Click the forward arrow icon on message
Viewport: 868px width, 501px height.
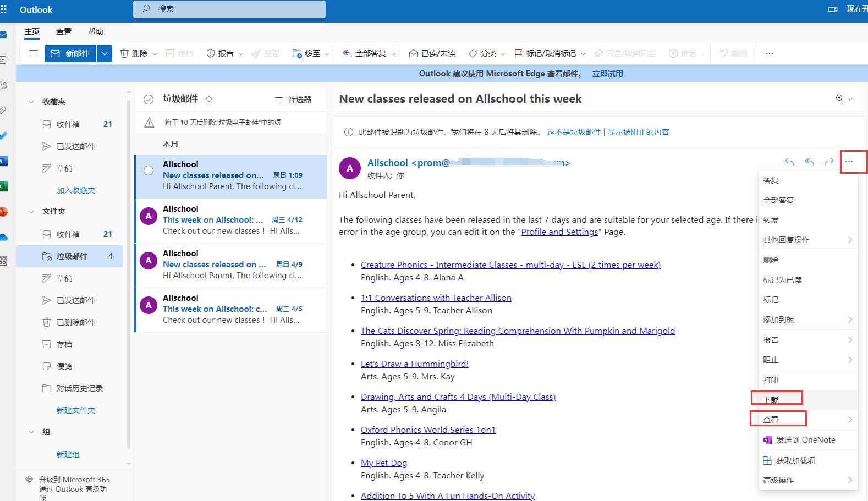point(829,162)
